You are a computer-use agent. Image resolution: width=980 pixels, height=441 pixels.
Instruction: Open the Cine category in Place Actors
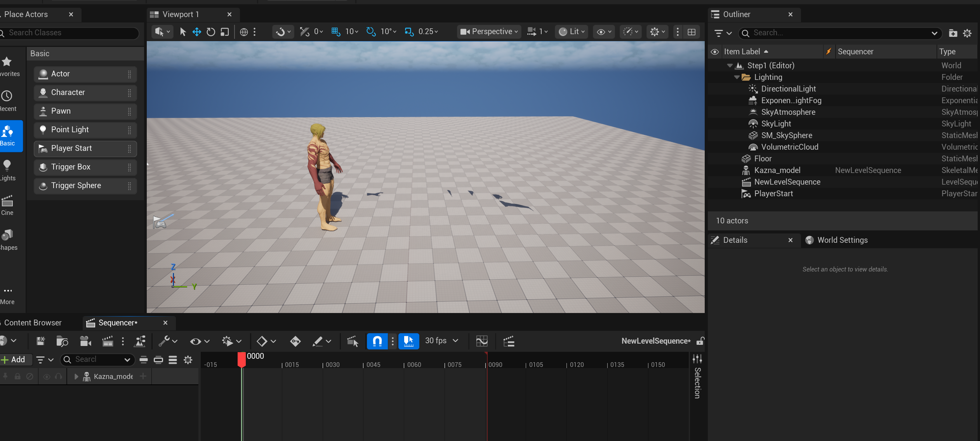click(x=7, y=205)
